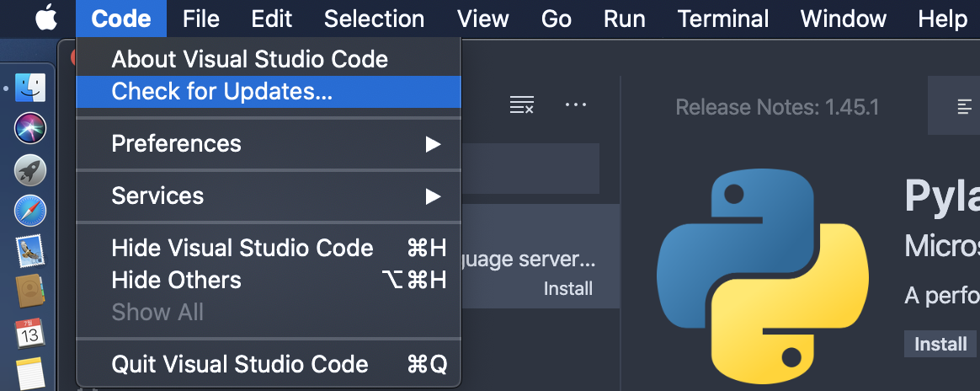Launch Safari compass icon in dock
The height and width of the screenshot is (391, 980).
click(x=30, y=210)
